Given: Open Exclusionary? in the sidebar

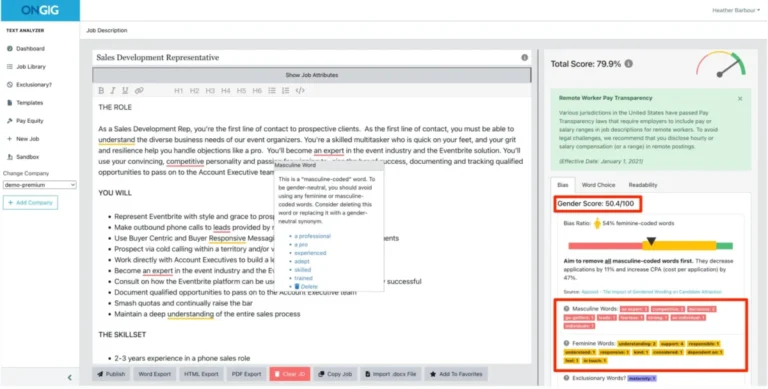Looking at the screenshot, I should point(34,85).
